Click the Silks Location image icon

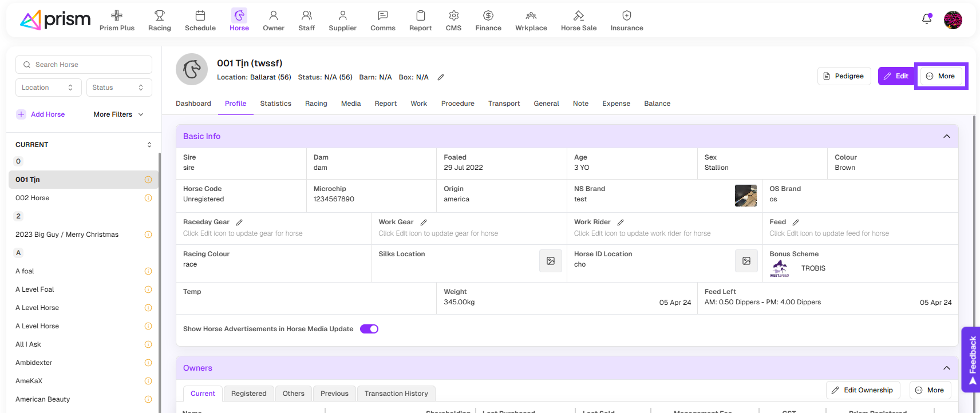coord(550,261)
